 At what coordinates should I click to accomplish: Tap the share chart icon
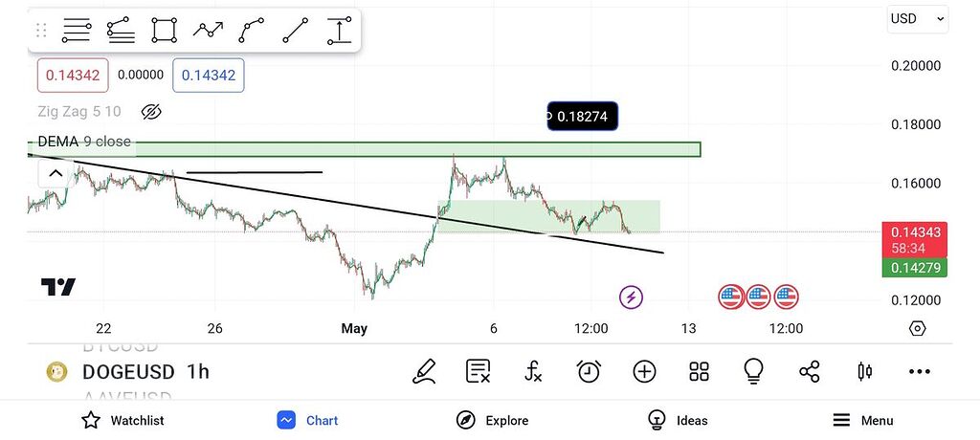point(809,371)
